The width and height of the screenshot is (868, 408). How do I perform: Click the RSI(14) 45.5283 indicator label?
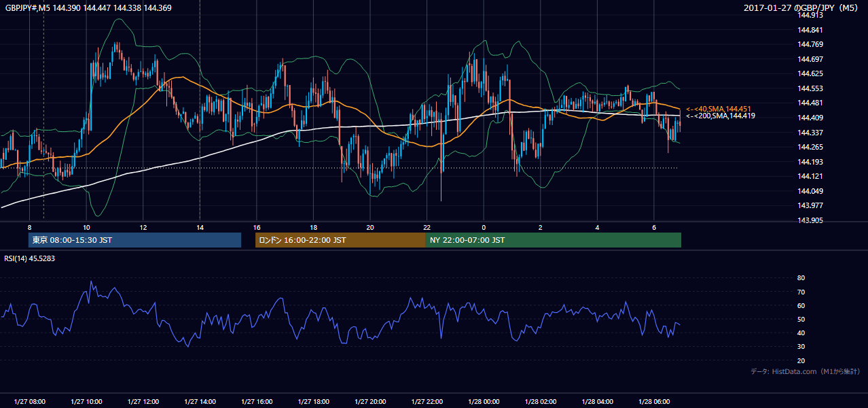tap(30, 258)
